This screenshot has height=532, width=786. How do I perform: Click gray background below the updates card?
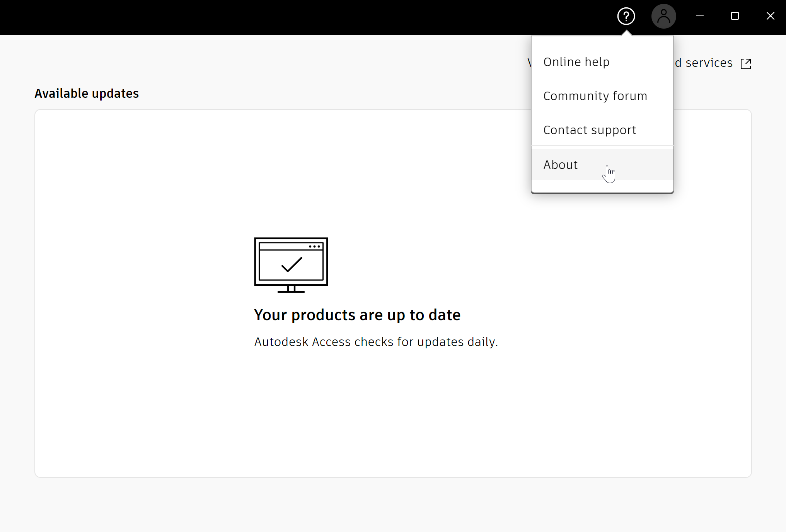point(387,505)
